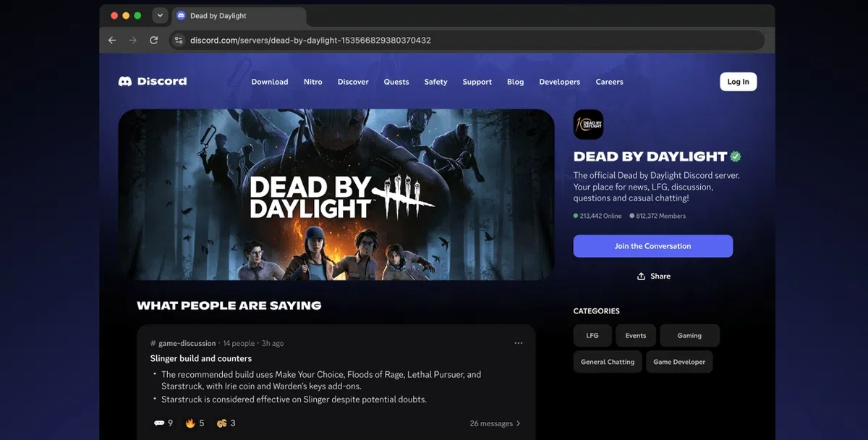
Task: Open the Discover nav link
Action: [x=353, y=82]
